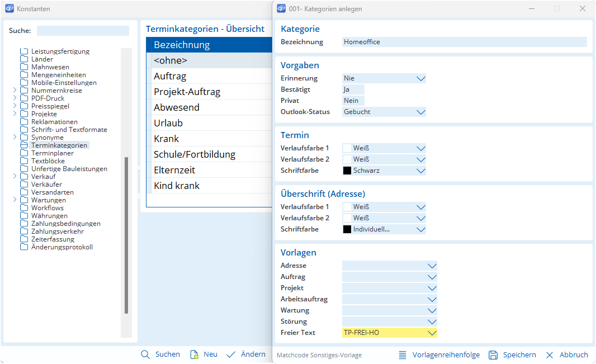Click the Mahnwesen folder icon
596x364 pixels.
click(24, 67)
